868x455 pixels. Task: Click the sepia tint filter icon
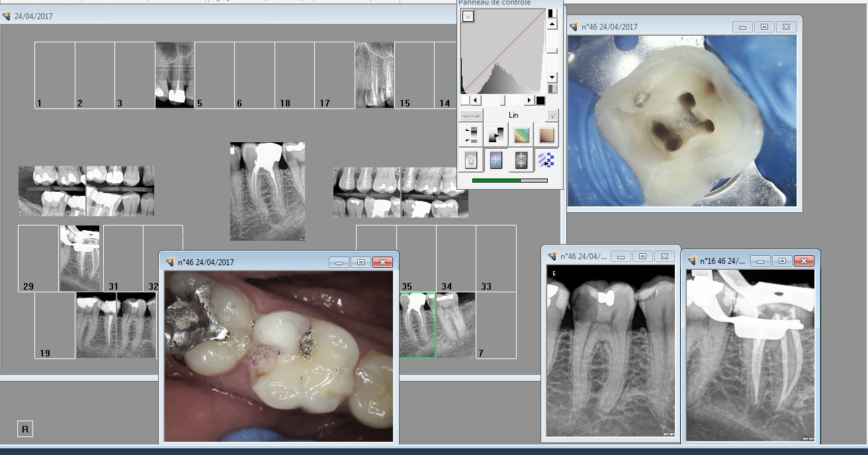546,135
